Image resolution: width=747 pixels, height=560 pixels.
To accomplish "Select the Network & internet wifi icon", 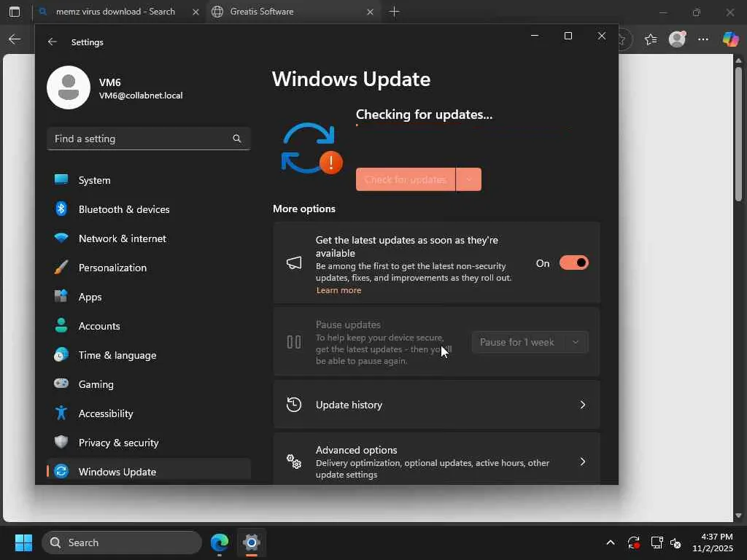I will [x=61, y=238].
